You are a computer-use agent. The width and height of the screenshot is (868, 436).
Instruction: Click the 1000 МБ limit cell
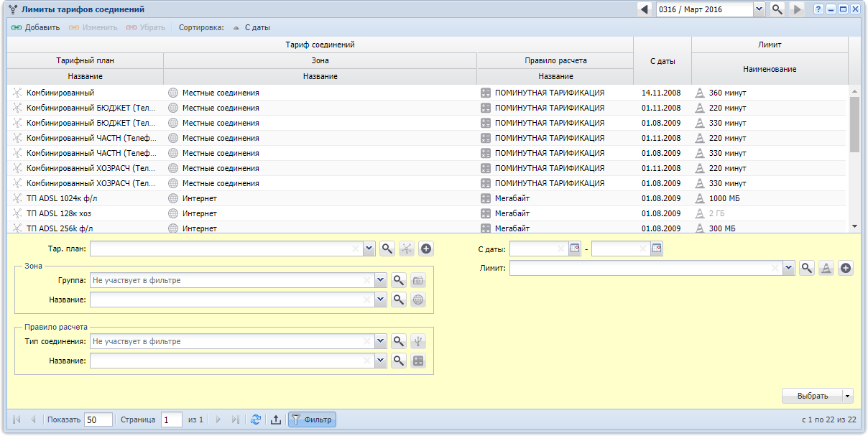[770, 198]
